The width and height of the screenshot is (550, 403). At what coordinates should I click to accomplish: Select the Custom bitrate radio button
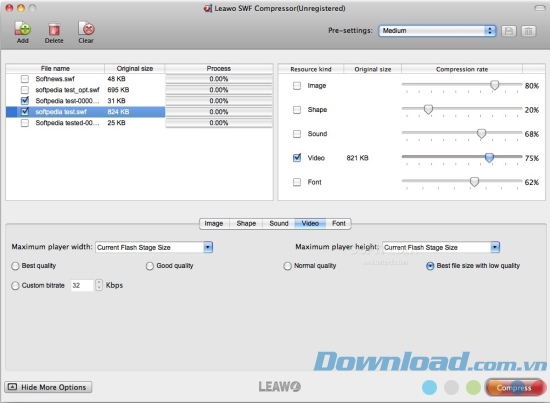[15, 286]
